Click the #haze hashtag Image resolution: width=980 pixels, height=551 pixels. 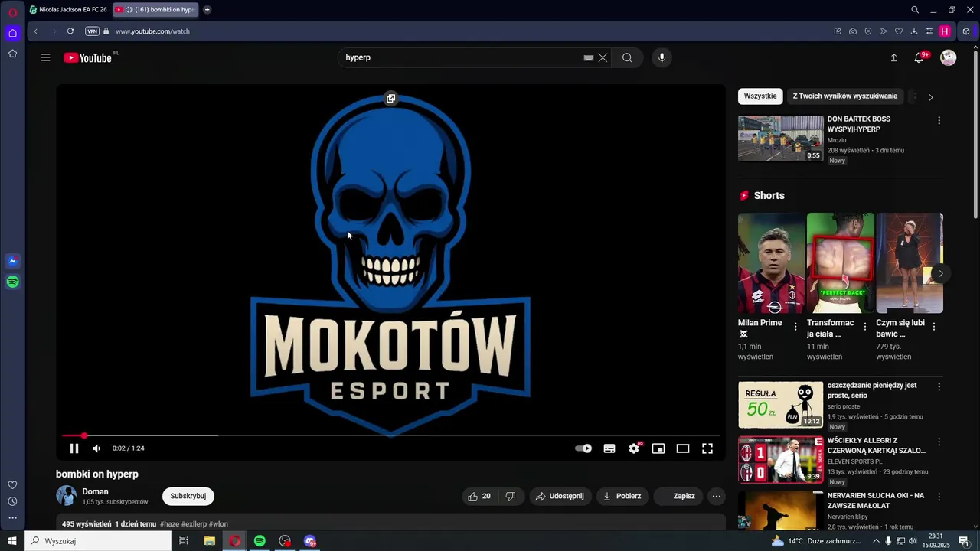(169, 524)
